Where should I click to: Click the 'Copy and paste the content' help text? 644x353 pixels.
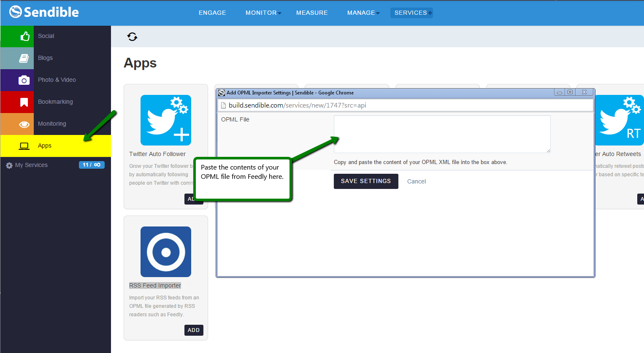(x=420, y=162)
